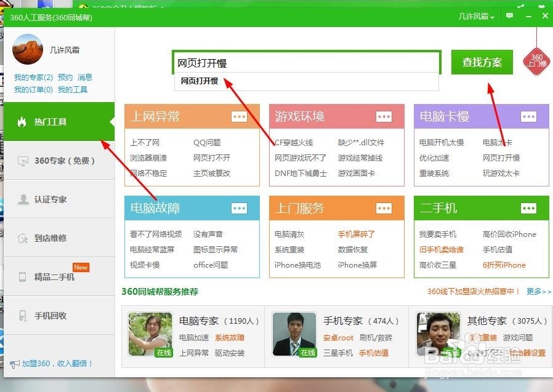Open more options in 游戏环境 card
Screen dimensions: 553x392
(384, 116)
